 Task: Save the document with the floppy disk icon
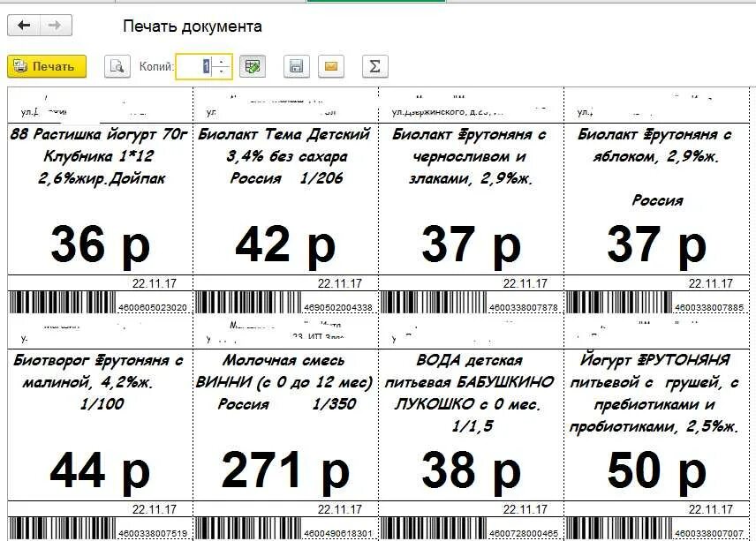tap(296, 66)
